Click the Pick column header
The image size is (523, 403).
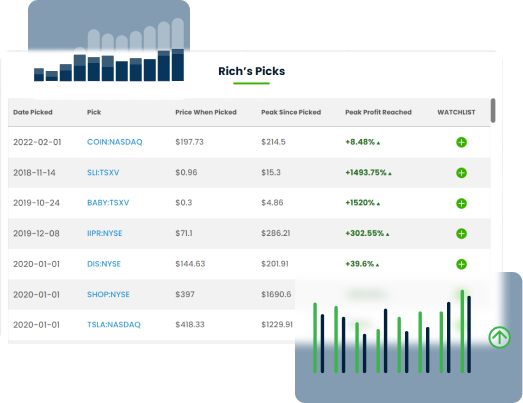click(x=94, y=112)
